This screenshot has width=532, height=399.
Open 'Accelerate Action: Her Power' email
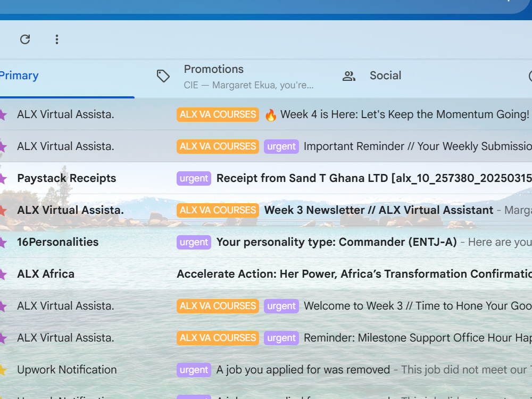[x=354, y=274]
